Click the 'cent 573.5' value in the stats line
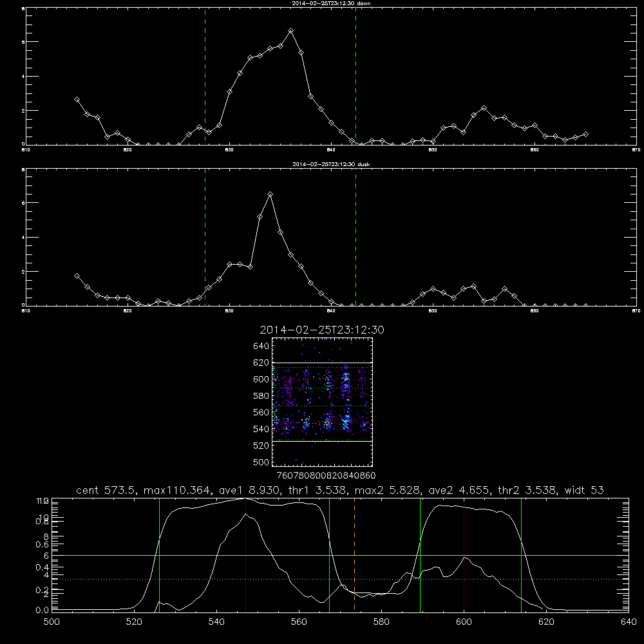 click(107, 490)
